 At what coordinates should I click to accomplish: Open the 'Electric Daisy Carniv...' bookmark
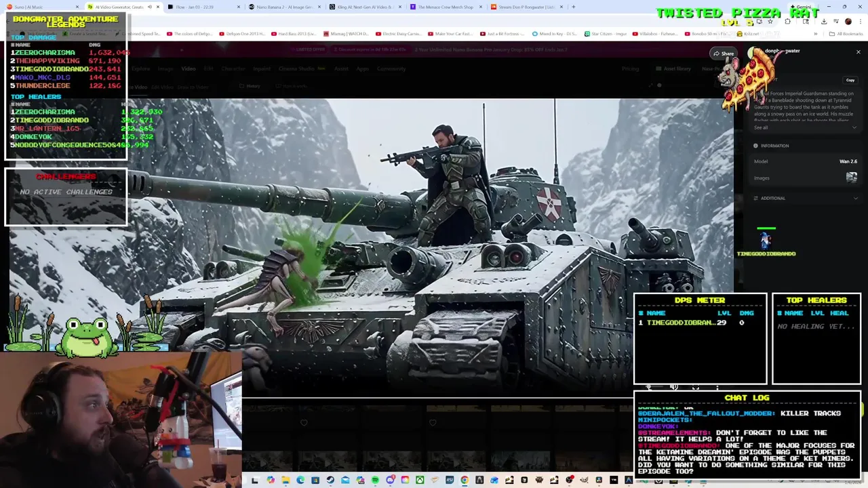398,33
